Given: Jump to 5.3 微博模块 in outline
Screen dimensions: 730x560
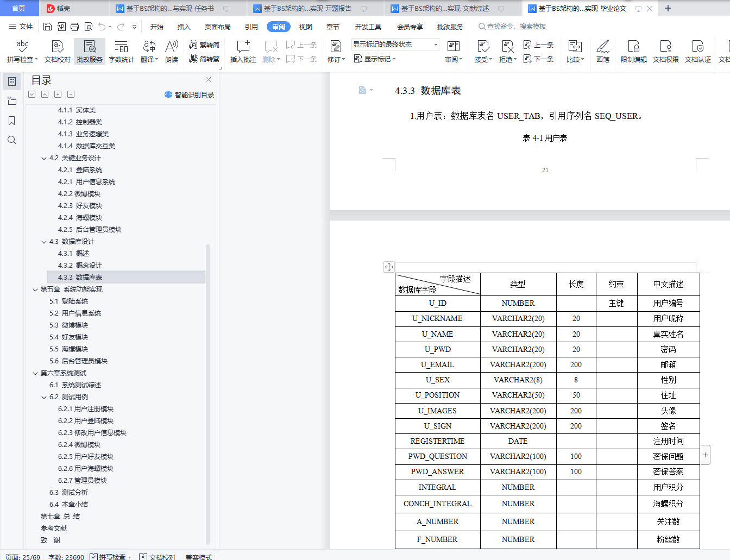Looking at the screenshot, I should tap(68, 325).
